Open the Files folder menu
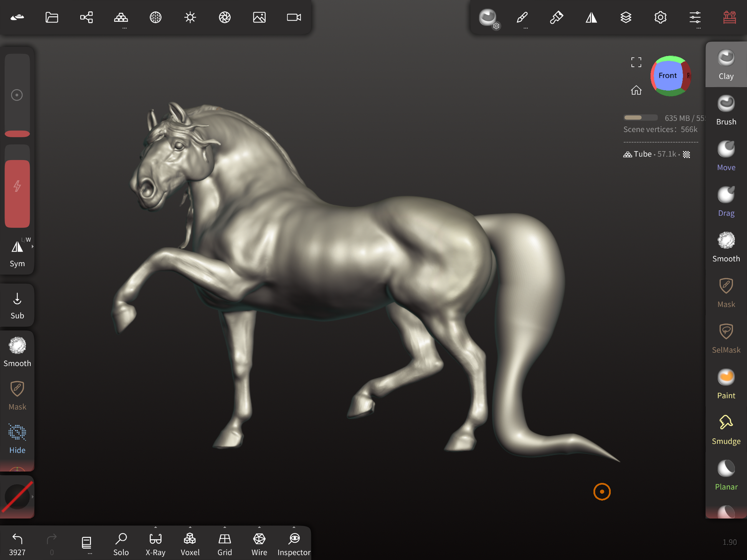Viewport: 747px width, 560px height. [52, 17]
